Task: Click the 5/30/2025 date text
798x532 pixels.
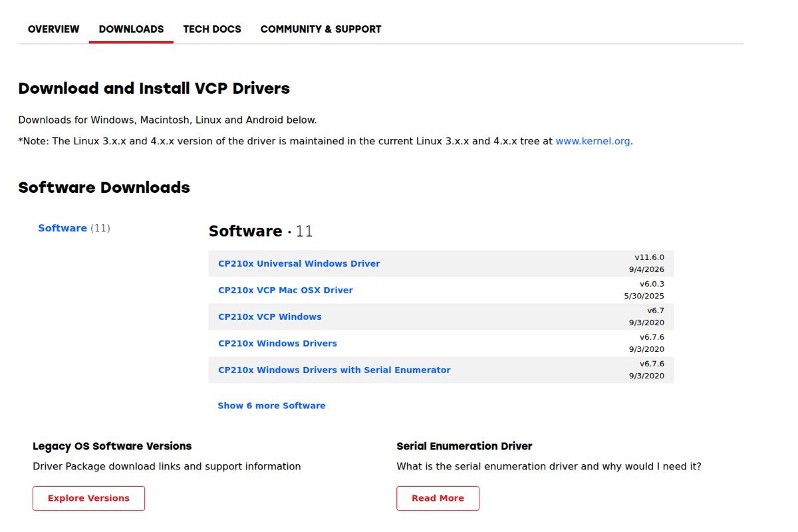Action: point(644,297)
